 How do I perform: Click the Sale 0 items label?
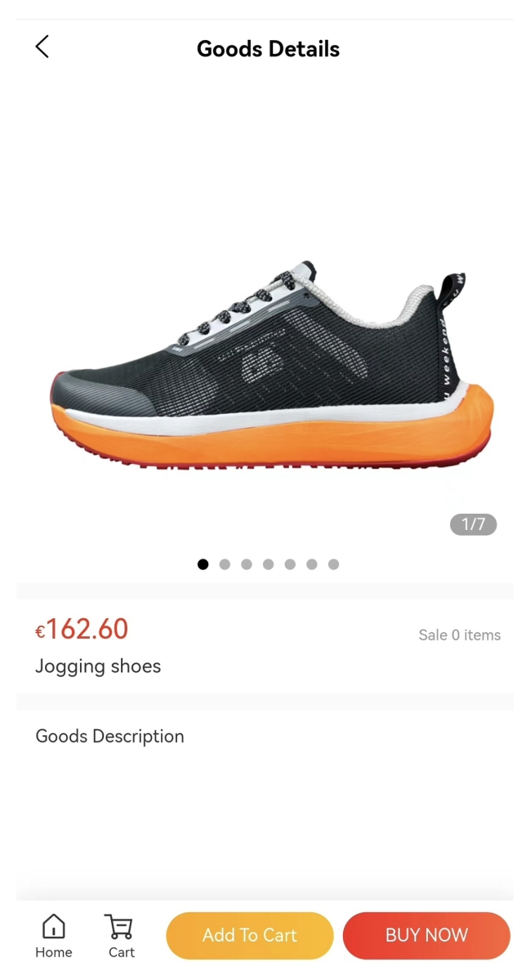[460, 635]
